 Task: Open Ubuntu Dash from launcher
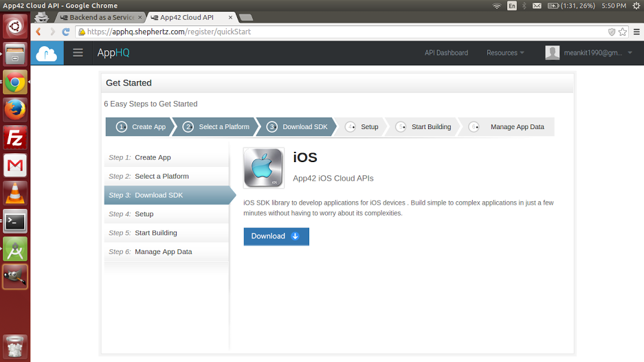pyautogui.click(x=15, y=26)
